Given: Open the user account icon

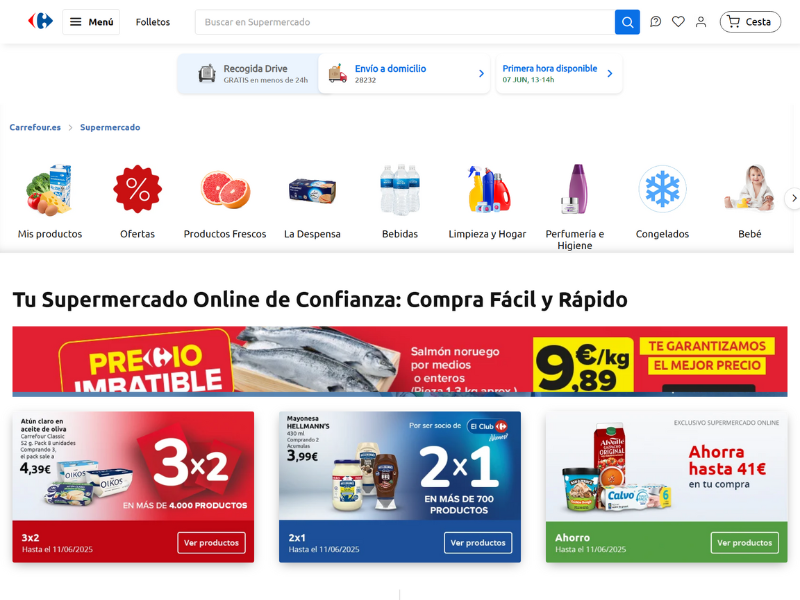Looking at the screenshot, I should (701, 22).
